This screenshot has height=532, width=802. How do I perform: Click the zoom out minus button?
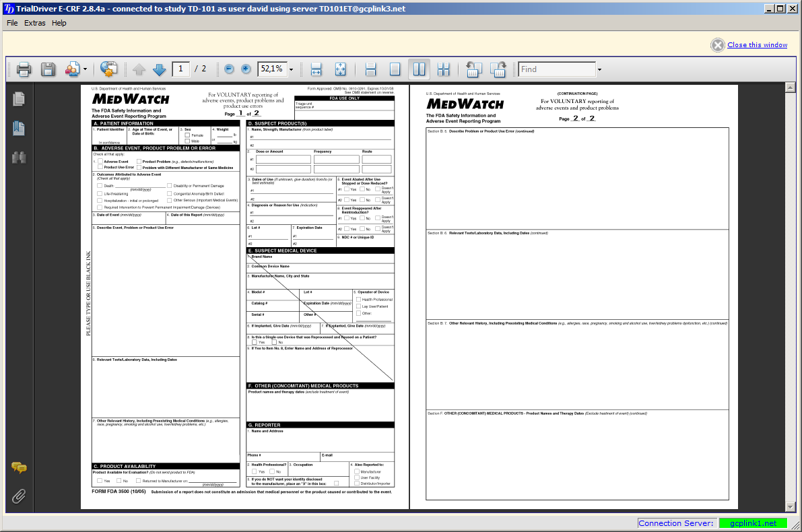[229, 69]
